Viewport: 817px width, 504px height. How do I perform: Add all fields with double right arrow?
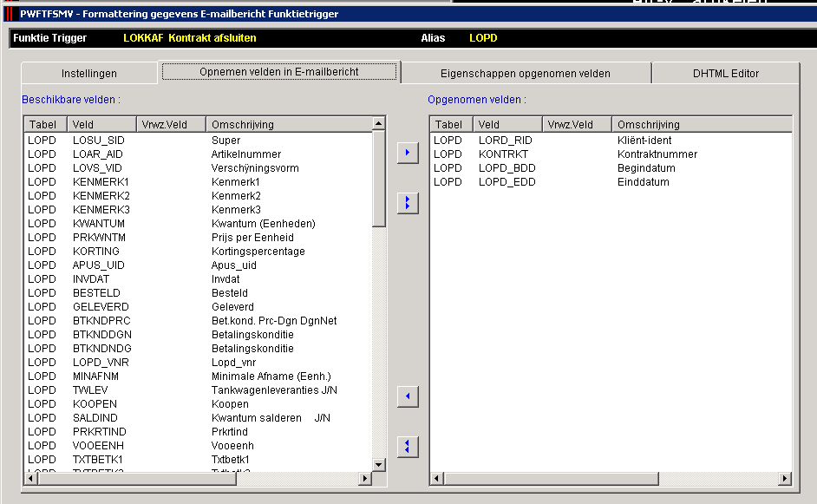coord(408,203)
